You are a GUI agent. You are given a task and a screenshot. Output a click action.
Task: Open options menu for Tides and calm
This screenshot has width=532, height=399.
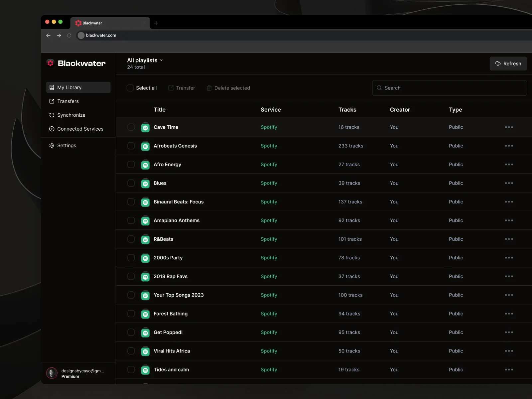click(x=509, y=369)
